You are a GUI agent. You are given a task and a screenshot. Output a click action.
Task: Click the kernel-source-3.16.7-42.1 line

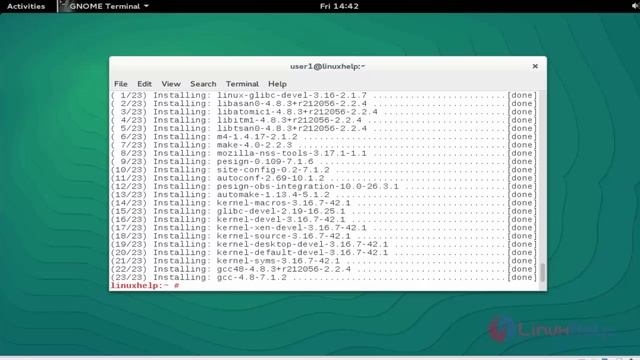(324, 236)
